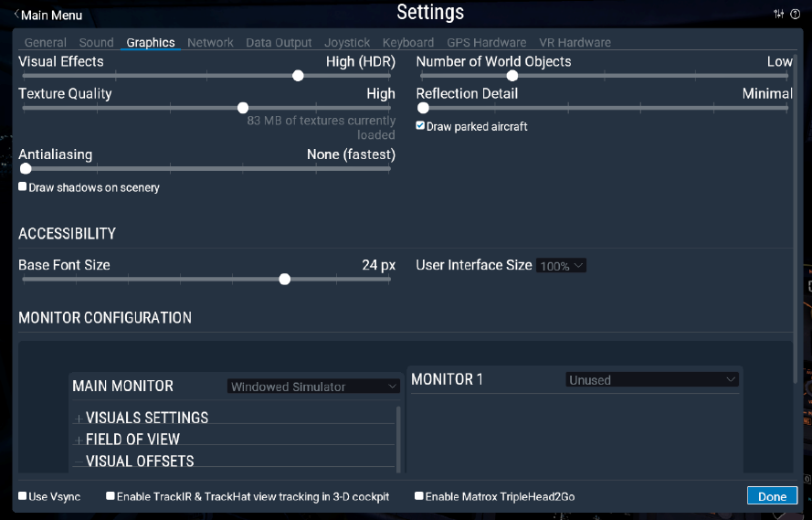Open the User Interface Size dropdown

click(x=561, y=266)
